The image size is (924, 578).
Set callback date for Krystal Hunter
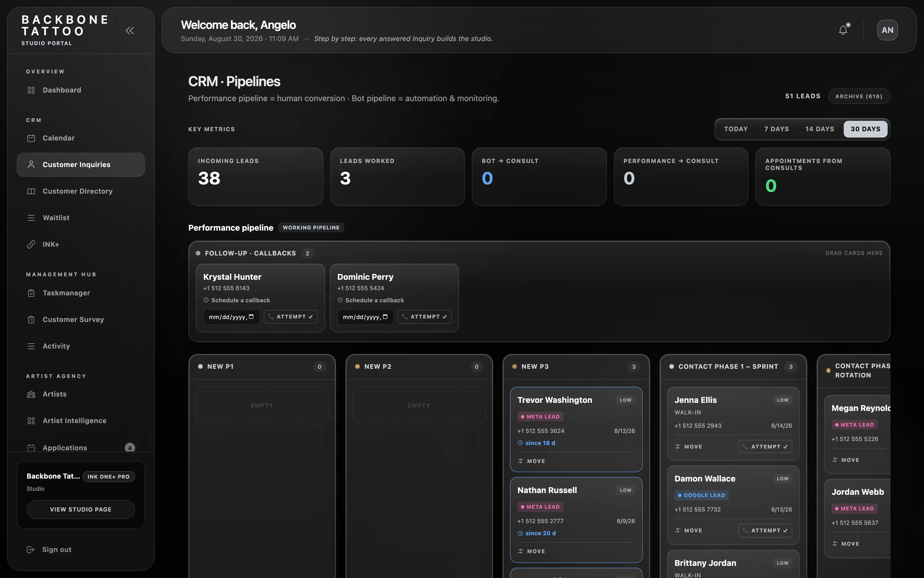tap(232, 317)
